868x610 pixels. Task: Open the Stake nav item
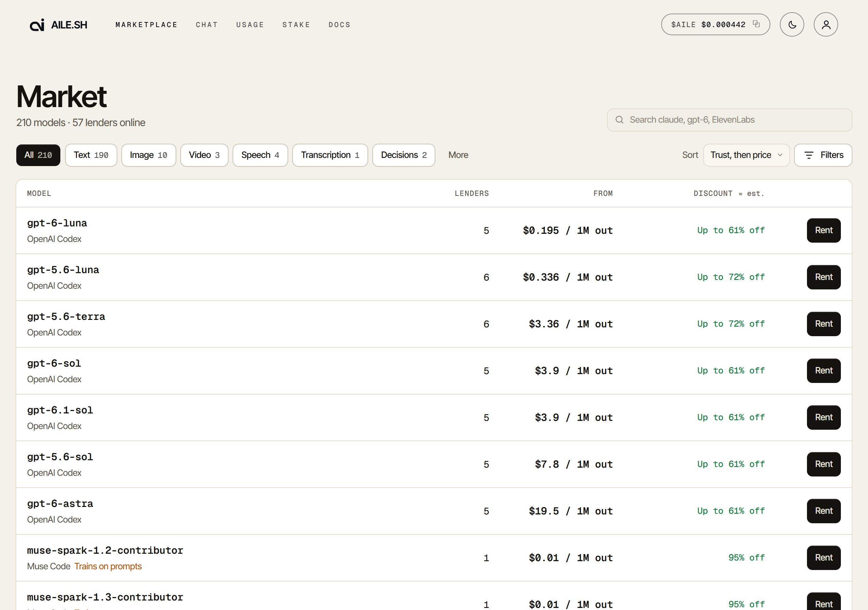click(x=296, y=24)
